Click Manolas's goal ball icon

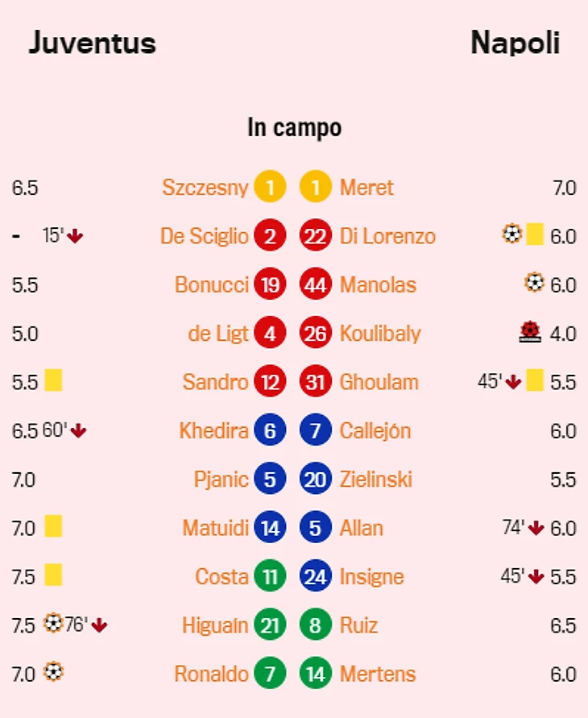coord(534,283)
